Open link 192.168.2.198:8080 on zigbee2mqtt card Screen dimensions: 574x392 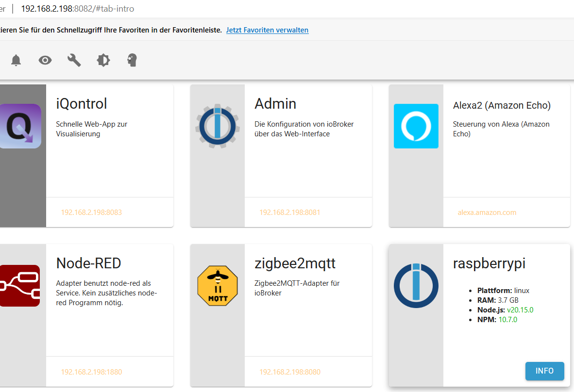[x=290, y=372]
